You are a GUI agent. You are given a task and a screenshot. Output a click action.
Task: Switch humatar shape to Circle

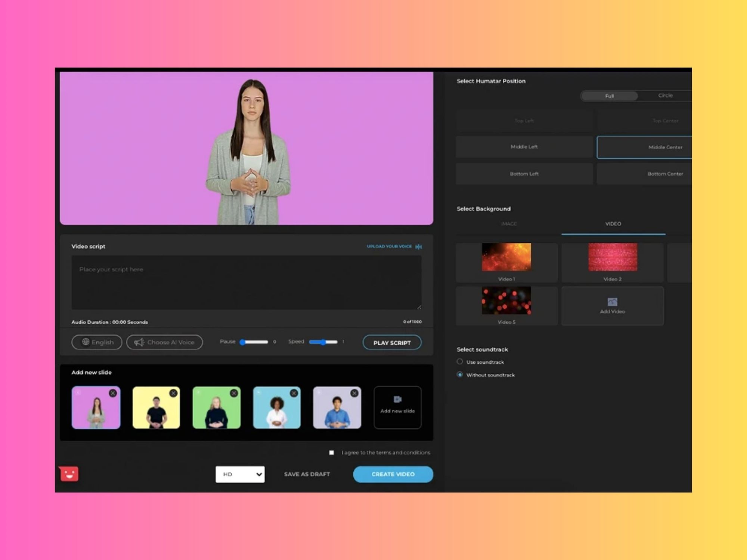click(x=665, y=96)
